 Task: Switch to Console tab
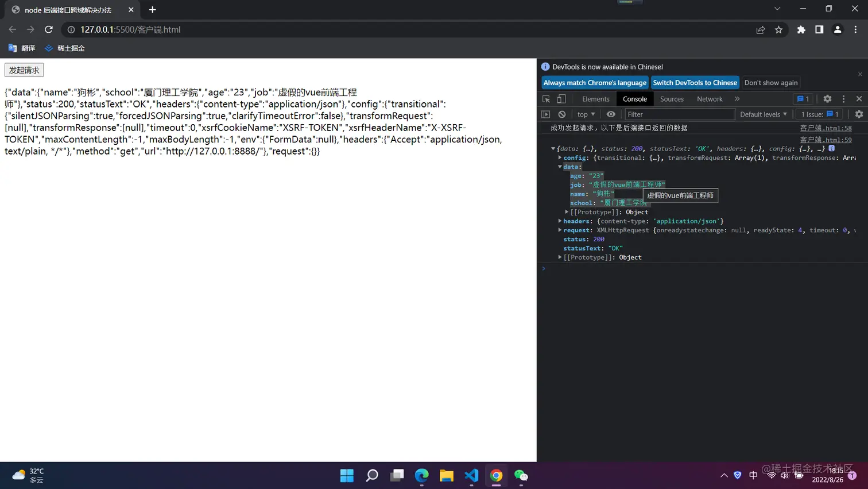point(635,99)
